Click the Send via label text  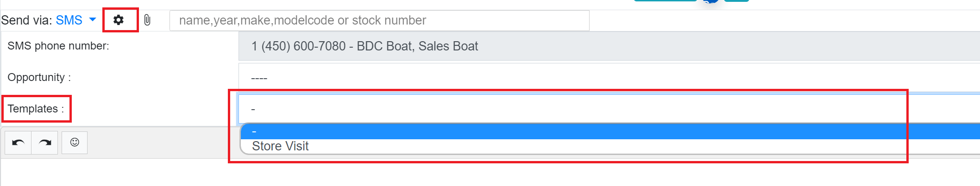pyautogui.click(x=26, y=20)
